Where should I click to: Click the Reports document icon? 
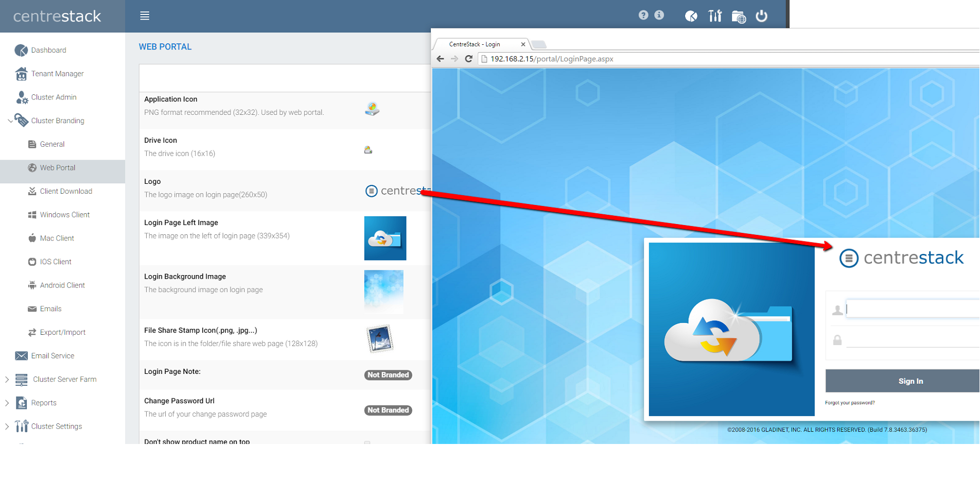click(21, 403)
